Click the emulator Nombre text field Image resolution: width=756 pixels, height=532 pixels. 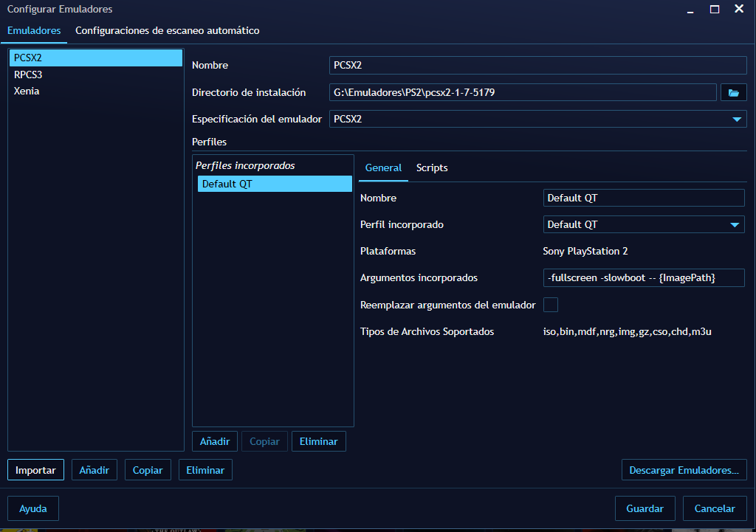pos(537,66)
